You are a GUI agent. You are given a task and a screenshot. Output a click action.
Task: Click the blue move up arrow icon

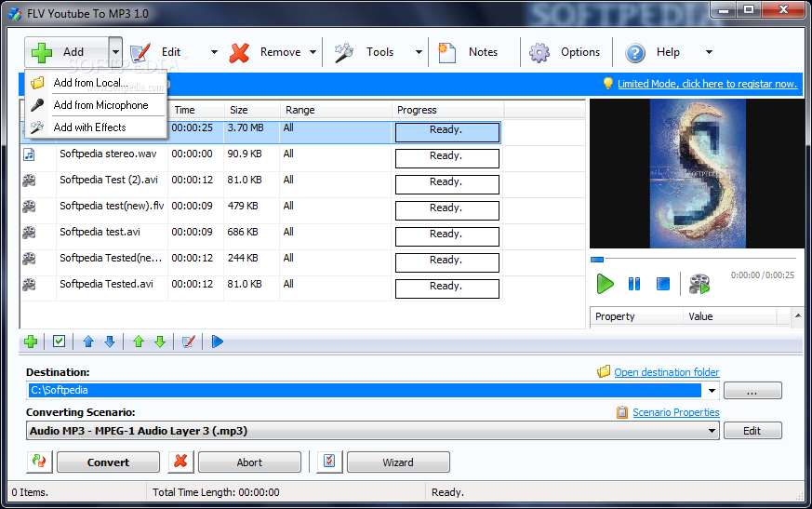(88, 342)
